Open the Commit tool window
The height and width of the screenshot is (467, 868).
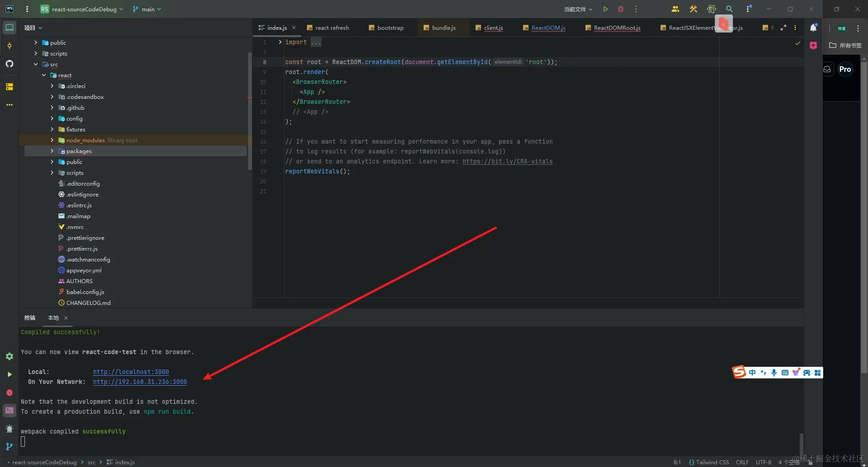(x=9, y=46)
